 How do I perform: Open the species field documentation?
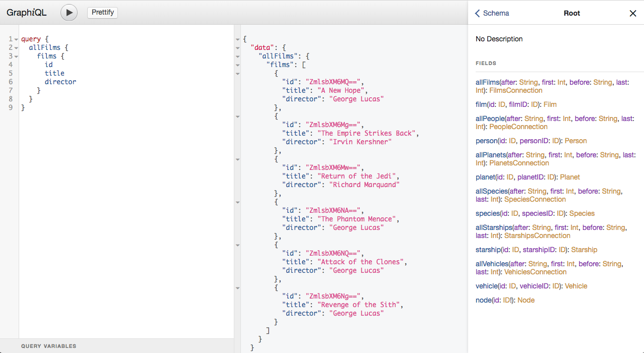(x=487, y=213)
